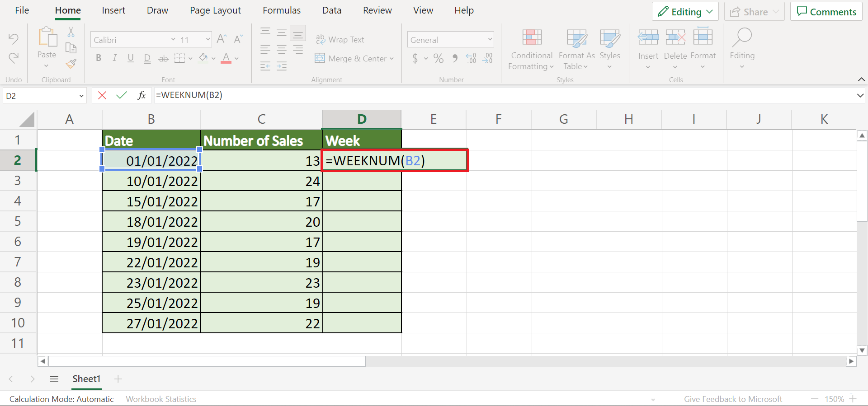Click the font color red A swatch
Viewport: 868px width, 406px height.
tap(226, 58)
